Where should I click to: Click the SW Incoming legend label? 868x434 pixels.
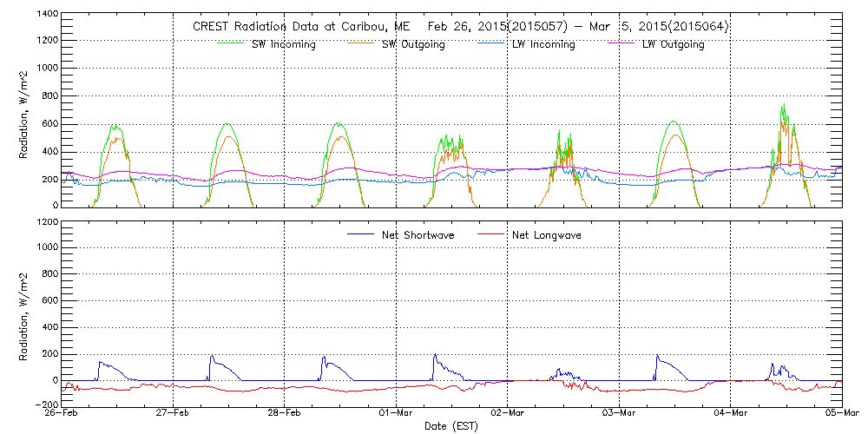281,45
